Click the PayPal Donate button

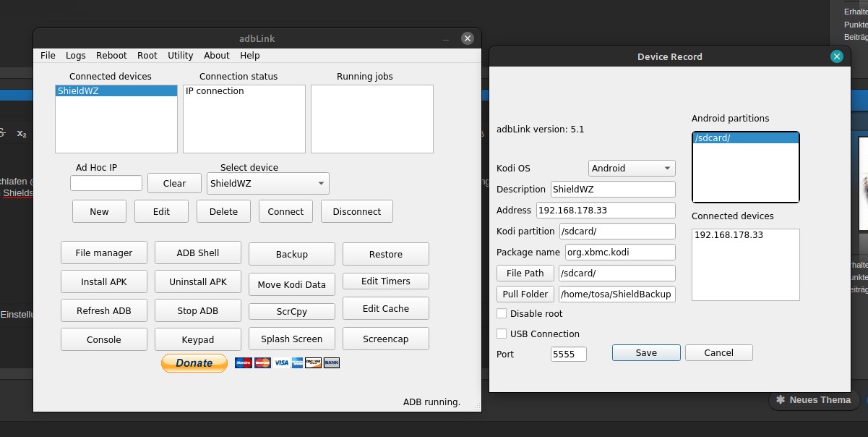click(x=194, y=363)
